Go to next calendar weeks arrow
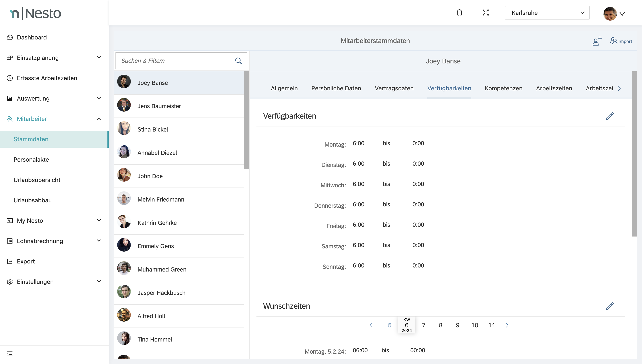Viewport: 642px width, 364px height. click(x=507, y=325)
